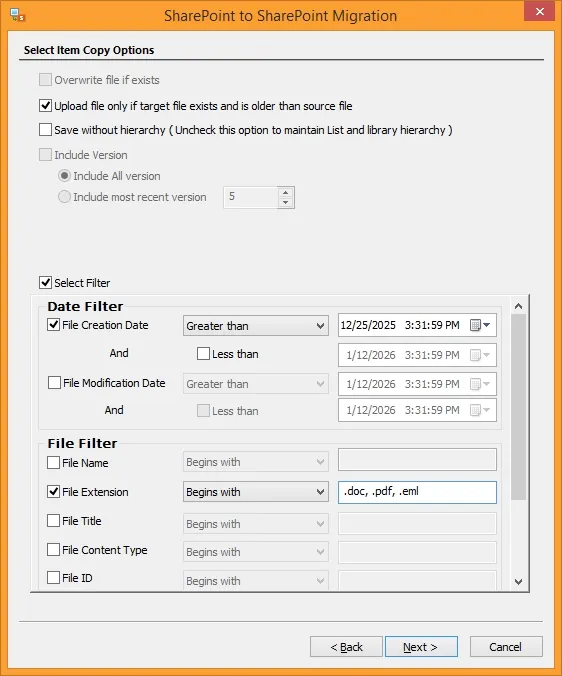Click the filter panel scroll down arrow
This screenshot has width=562, height=676.
[x=518, y=582]
